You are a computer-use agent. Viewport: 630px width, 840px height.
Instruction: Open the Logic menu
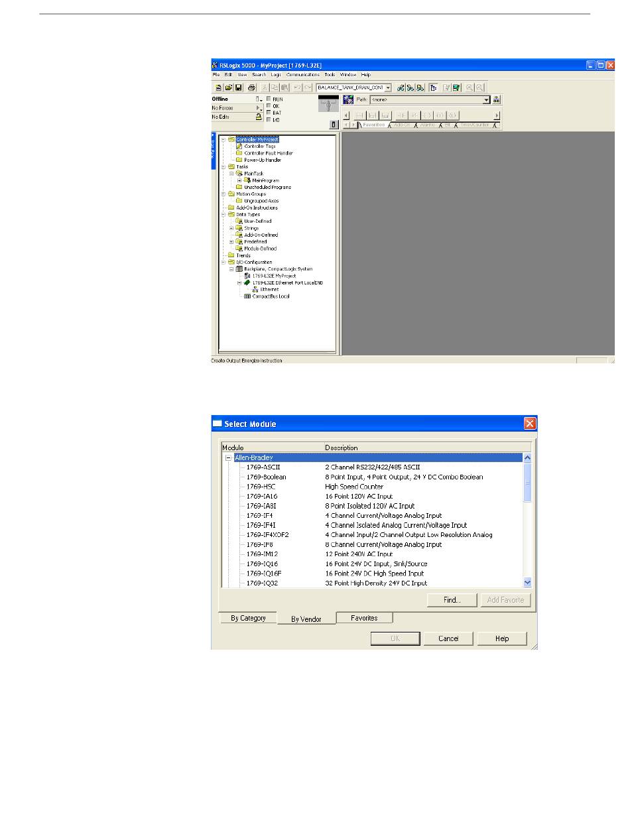(x=276, y=75)
